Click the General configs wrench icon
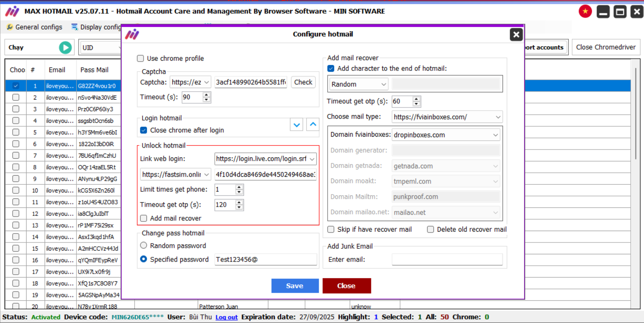 coord(10,27)
